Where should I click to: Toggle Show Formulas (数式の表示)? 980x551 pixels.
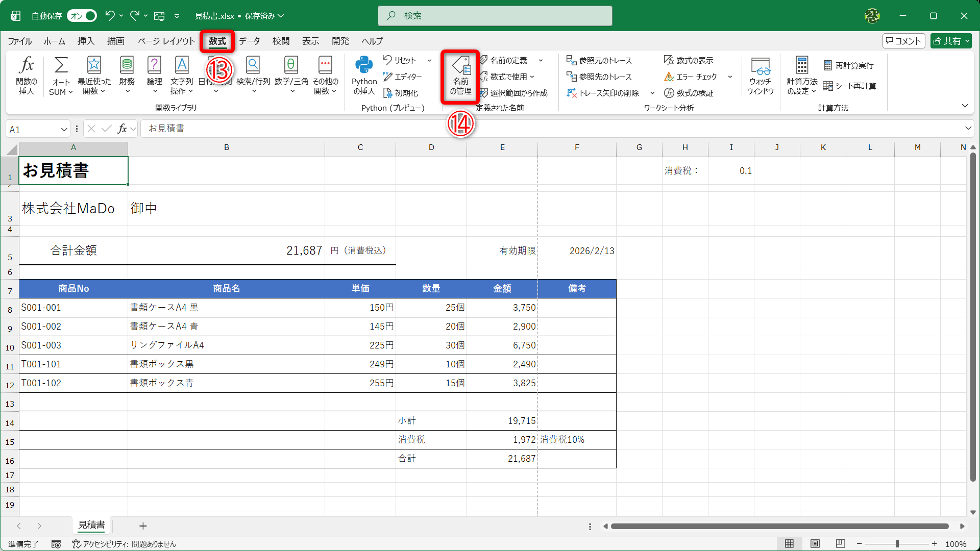(689, 60)
